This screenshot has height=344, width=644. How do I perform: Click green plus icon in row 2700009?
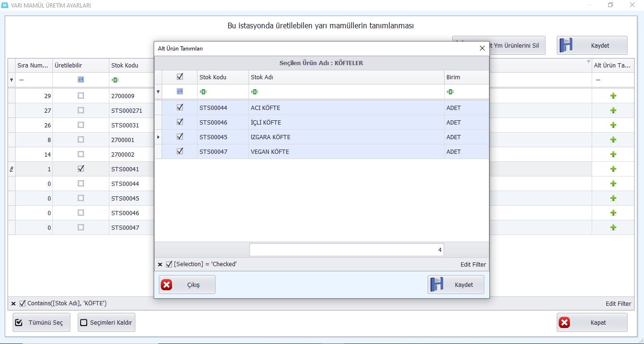(613, 96)
